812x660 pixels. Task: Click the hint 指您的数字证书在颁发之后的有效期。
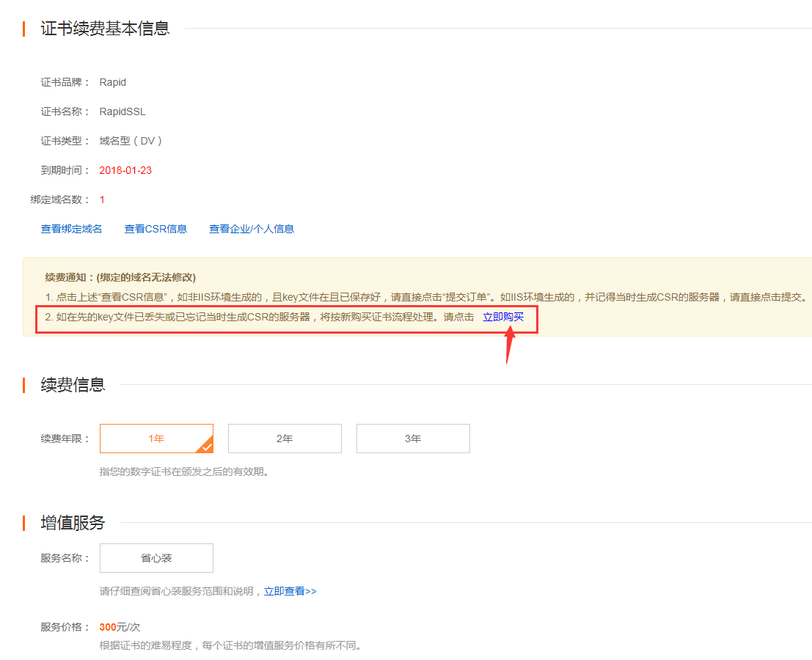(x=184, y=472)
